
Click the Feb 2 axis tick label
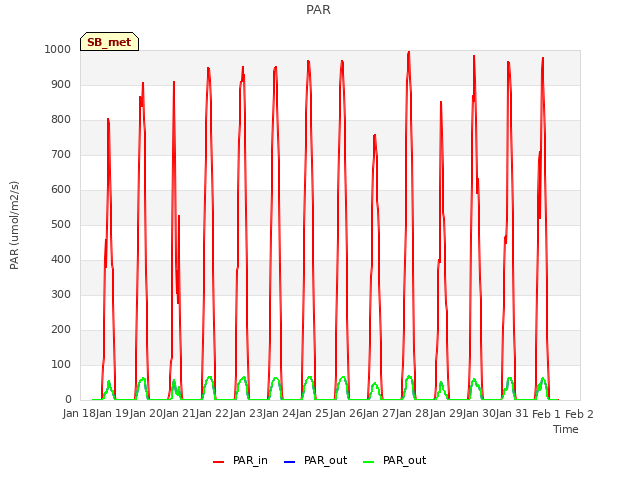(x=579, y=414)
